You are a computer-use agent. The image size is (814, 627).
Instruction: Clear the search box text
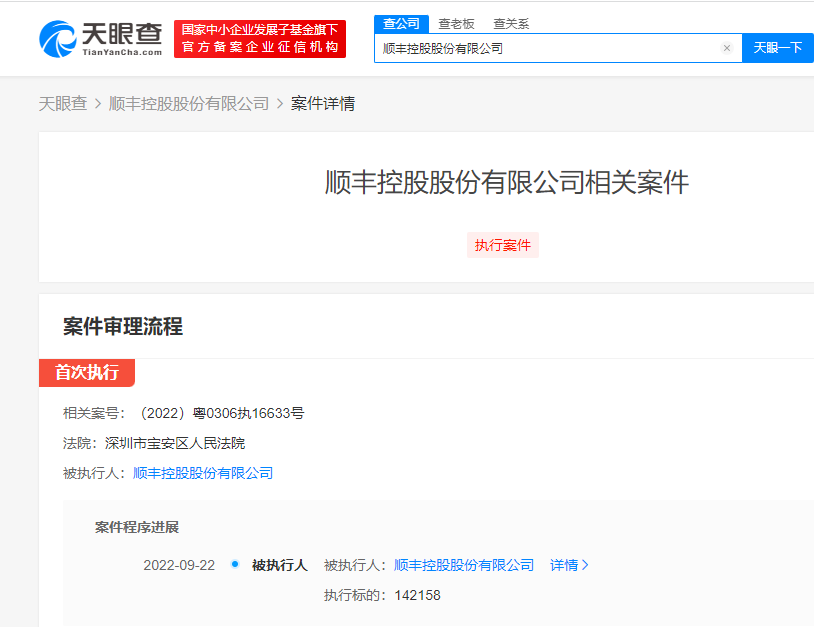tap(726, 48)
